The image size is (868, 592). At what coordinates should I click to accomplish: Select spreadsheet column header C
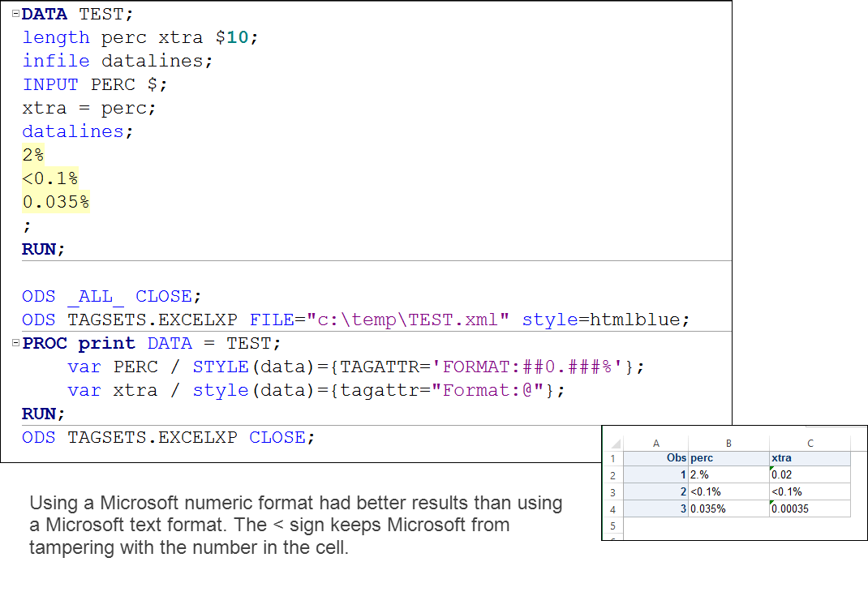tap(810, 444)
